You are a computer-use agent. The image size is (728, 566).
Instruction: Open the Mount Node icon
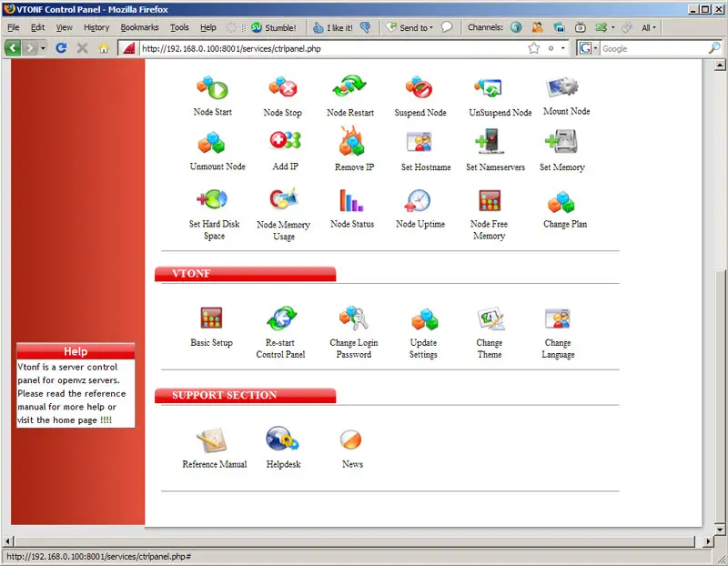coord(562,86)
